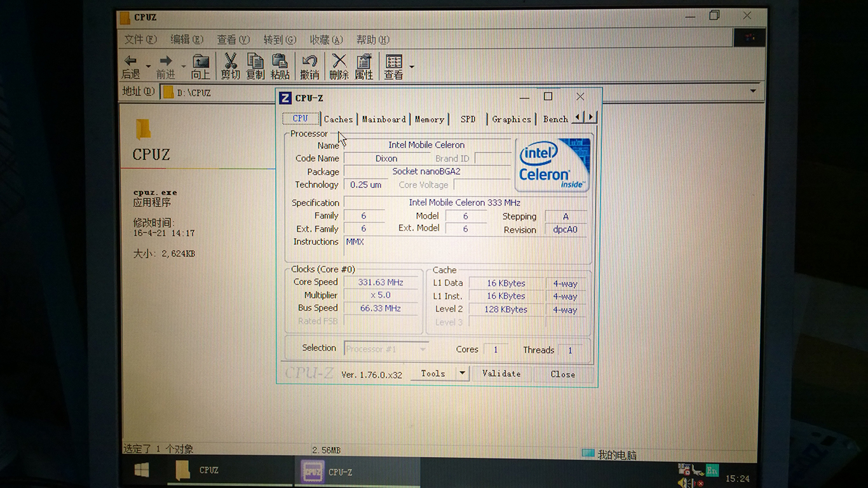Click the cpuz.exe file name text
Image resolution: width=868 pixels, height=488 pixels.
click(x=155, y=192)
